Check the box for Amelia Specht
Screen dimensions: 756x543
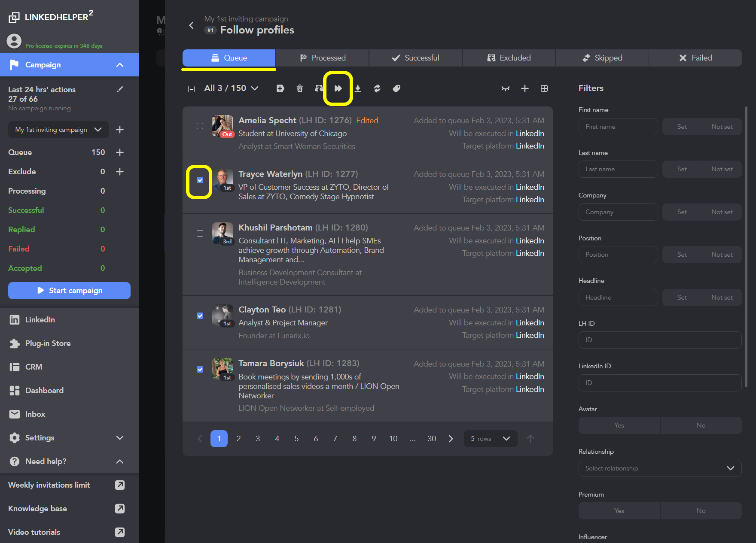[200, 126]
